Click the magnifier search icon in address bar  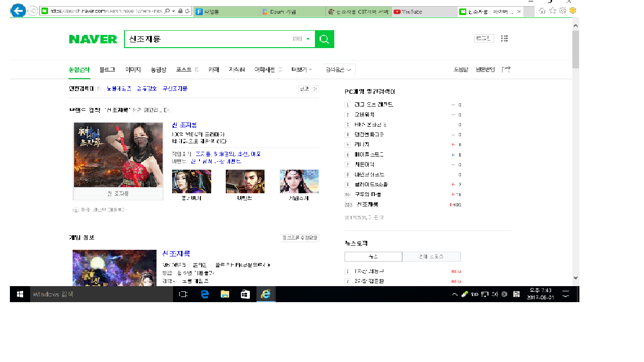[x=168, y=11]
